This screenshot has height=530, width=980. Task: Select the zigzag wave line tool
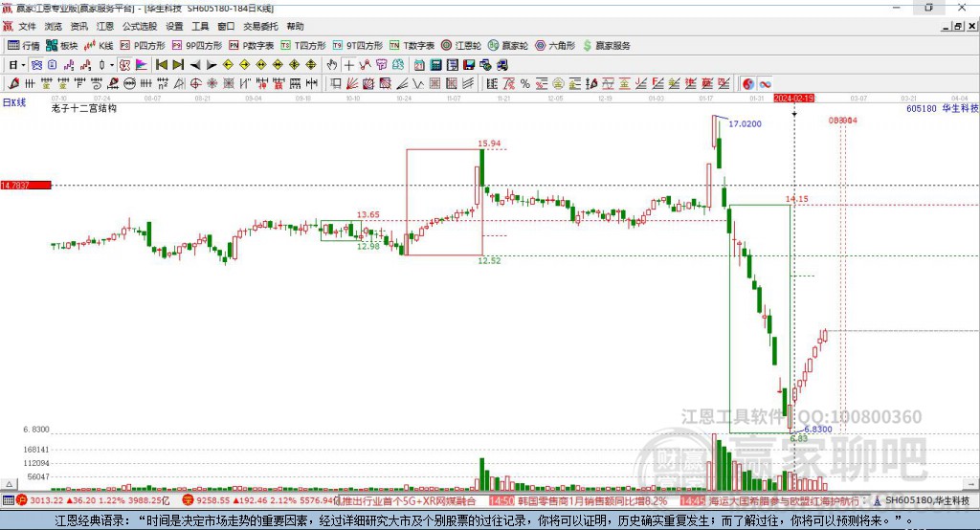[x=417, y=84]
